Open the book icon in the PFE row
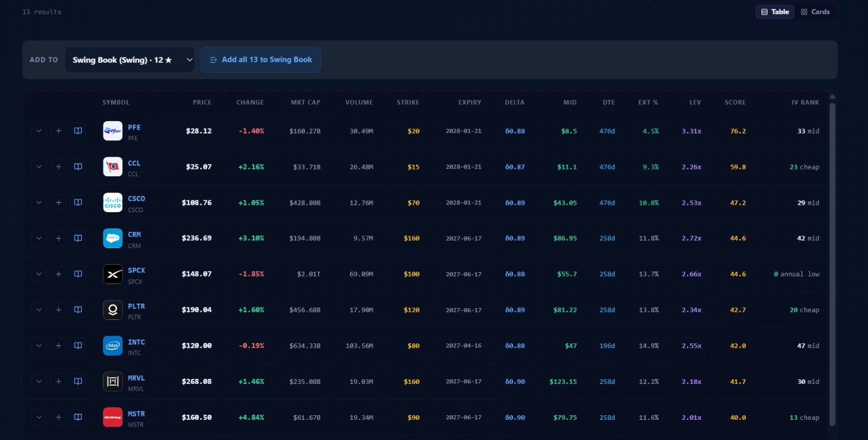 (x=79, y=131)
